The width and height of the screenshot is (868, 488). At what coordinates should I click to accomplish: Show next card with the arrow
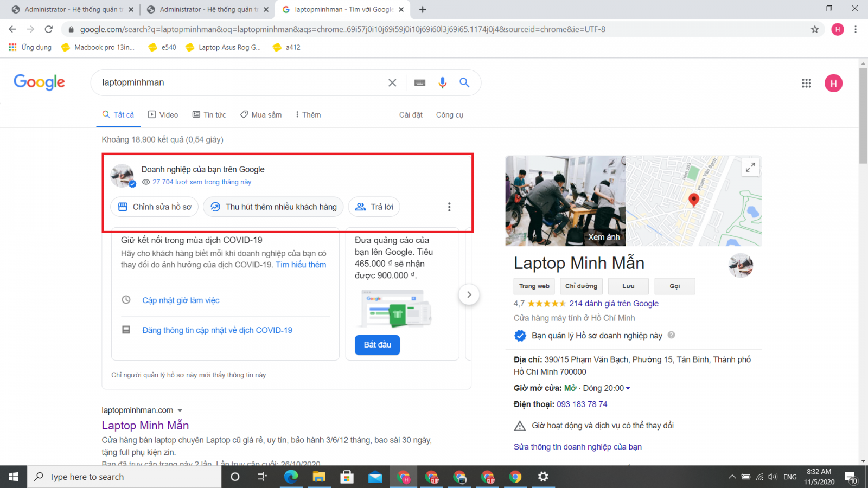[x=469, y=294]
